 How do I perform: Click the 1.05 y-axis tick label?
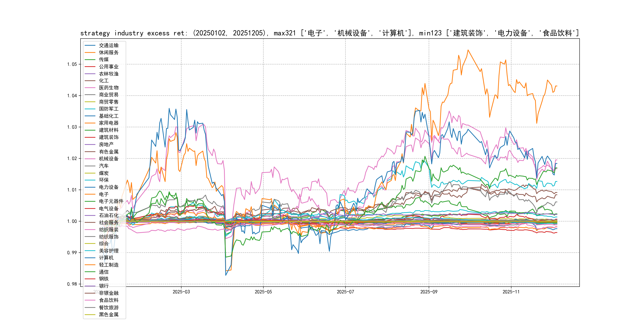coord(72,64)
